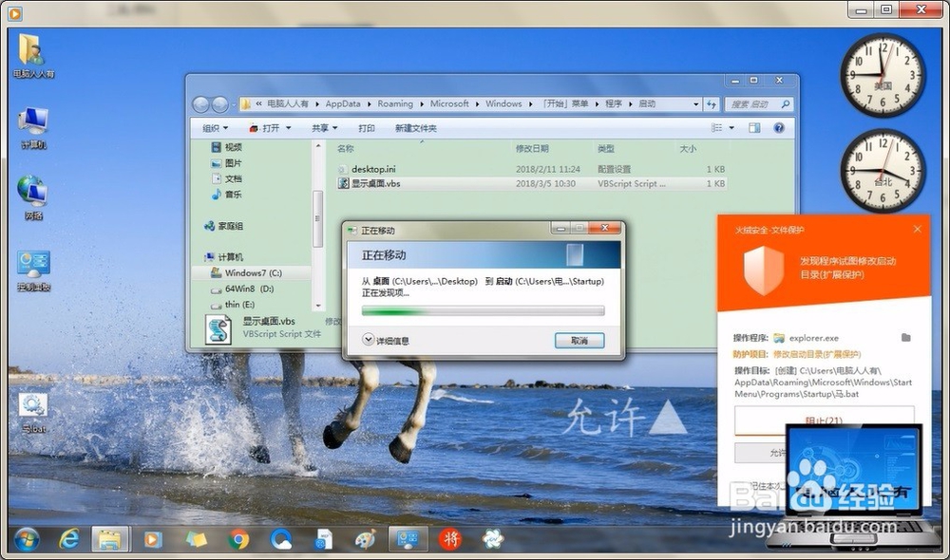950x560 pixels.
Task: Launch Windows Media Player from the taskbar
Action: [x=153, y=539]
